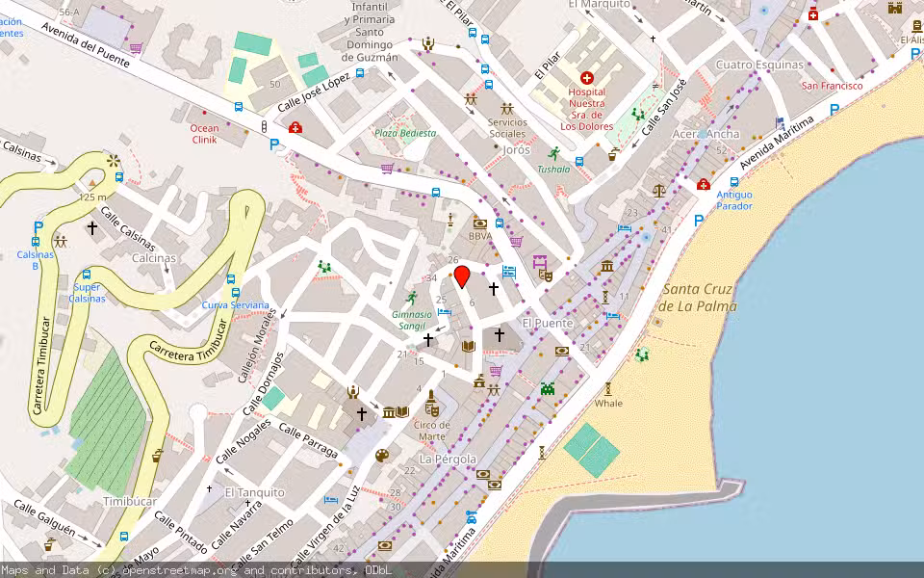The image size is (924, 578).
Task: Select the art palette icon west of La Pérgola
Action: pos(382,456)
